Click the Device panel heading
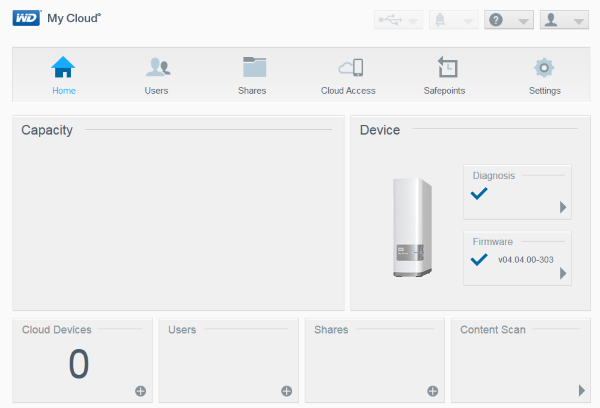 [380, 130]
